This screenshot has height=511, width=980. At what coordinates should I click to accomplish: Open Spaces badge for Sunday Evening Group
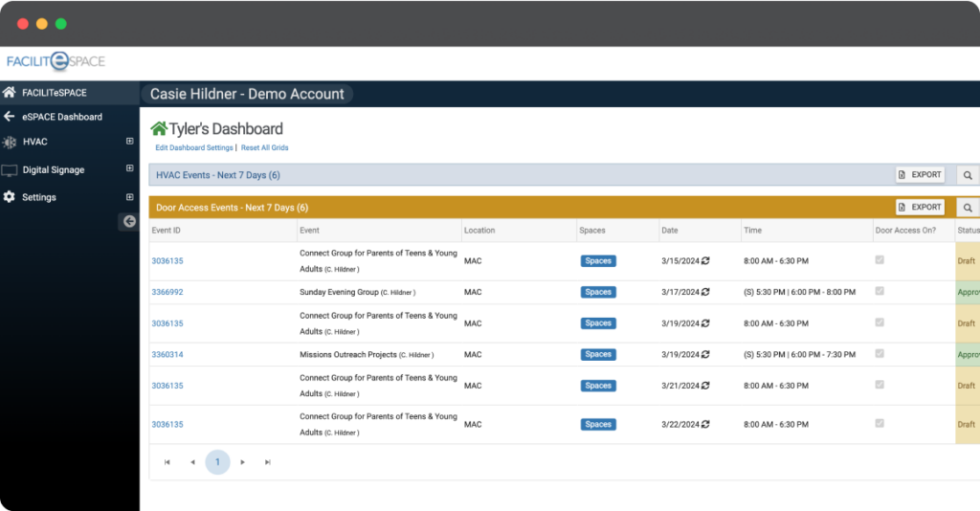coord(598,292)
